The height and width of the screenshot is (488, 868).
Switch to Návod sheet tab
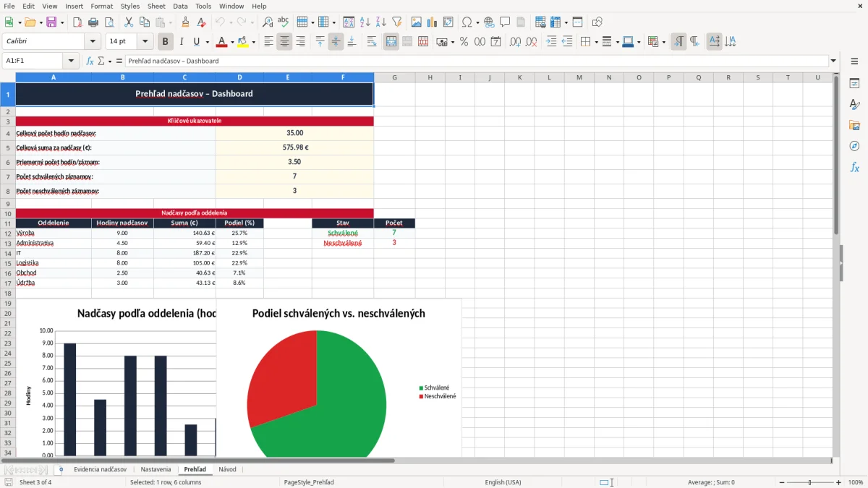pyautogui.click(x=227, y=469)
